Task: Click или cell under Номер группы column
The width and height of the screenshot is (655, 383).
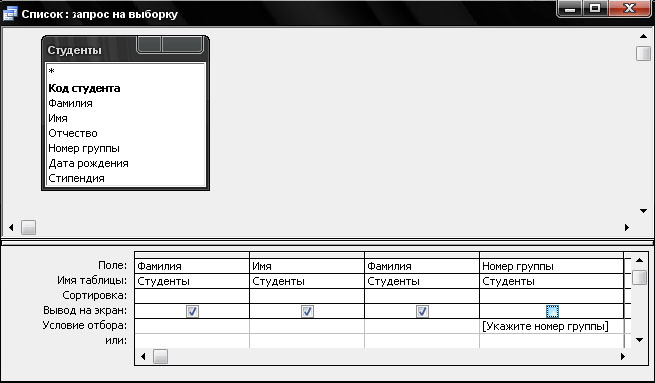Action: (551, 341)
